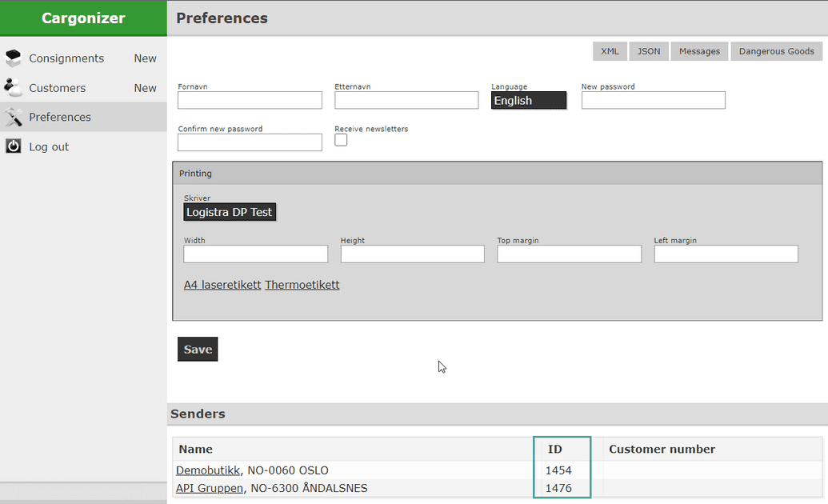Viewport: 828px width, 504px height.
Task: Open the Skriver printer dropdown
Action: point(230,212)
